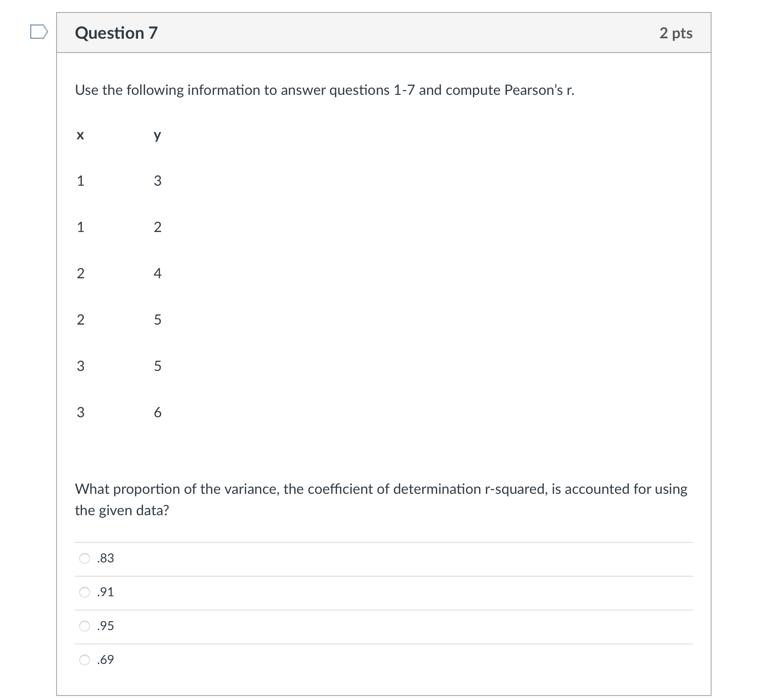Click the last y value 6

coord(157,412)
